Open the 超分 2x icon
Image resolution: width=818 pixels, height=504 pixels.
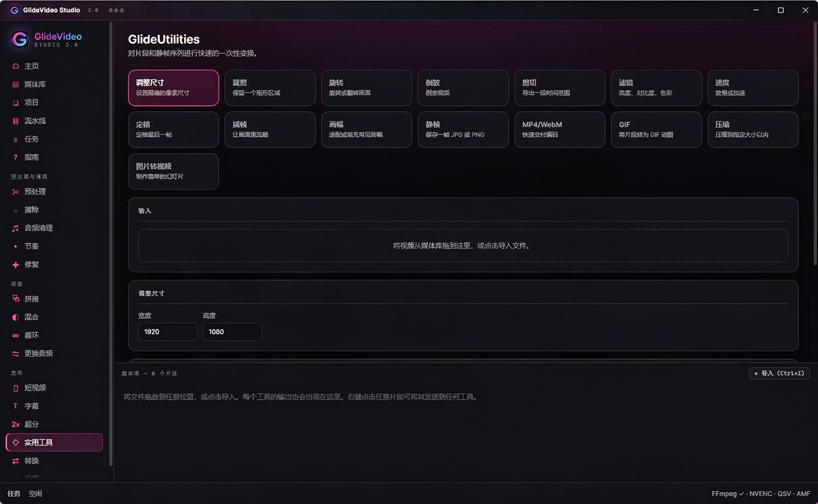[x=15, y=424]
